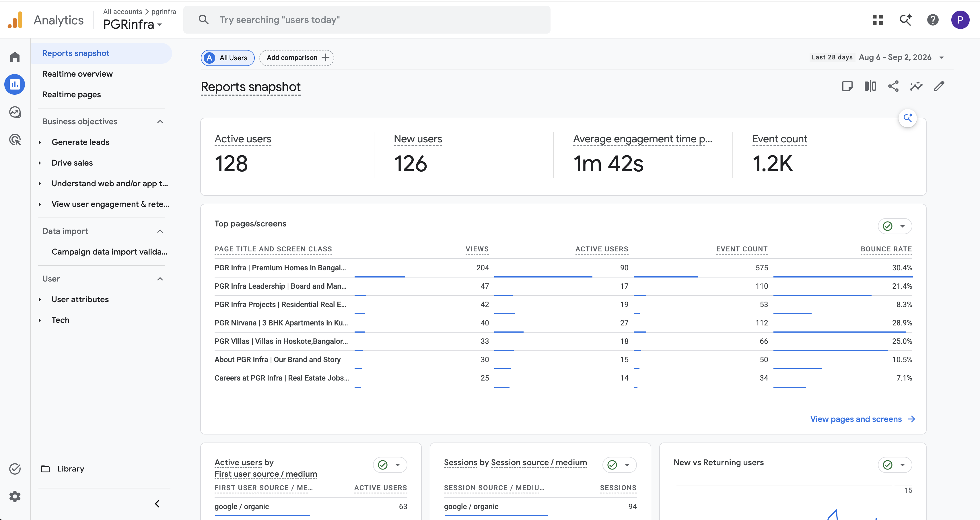The width and height of the screenshot is (980, 520).
Task: Share this report via share icon
Action: tap(893, 86)
